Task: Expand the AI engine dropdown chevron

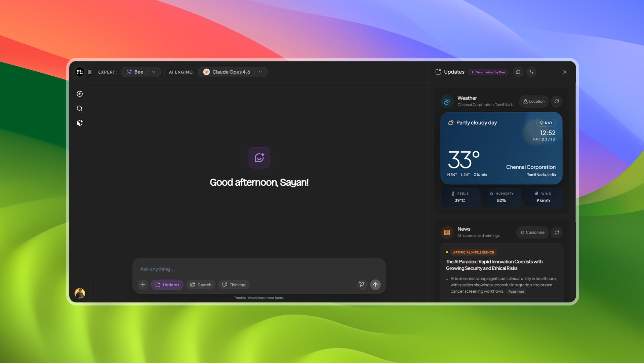Action: [x=260, y=72]
